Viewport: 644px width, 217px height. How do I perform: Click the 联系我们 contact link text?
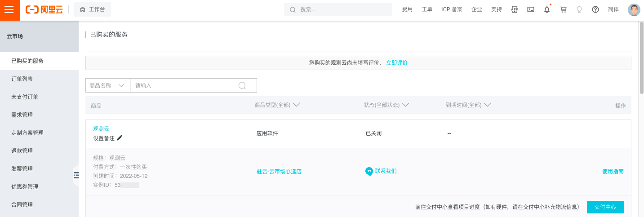coord(386,171)
